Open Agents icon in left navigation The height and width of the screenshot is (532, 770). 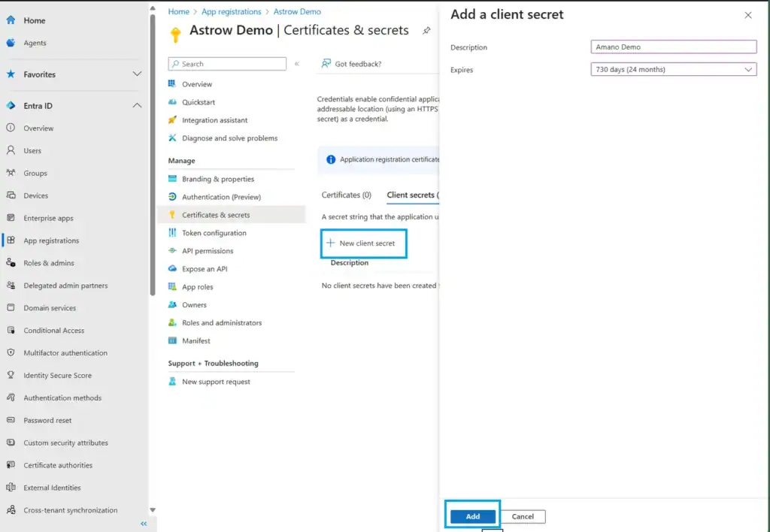[x=11, y=43]
